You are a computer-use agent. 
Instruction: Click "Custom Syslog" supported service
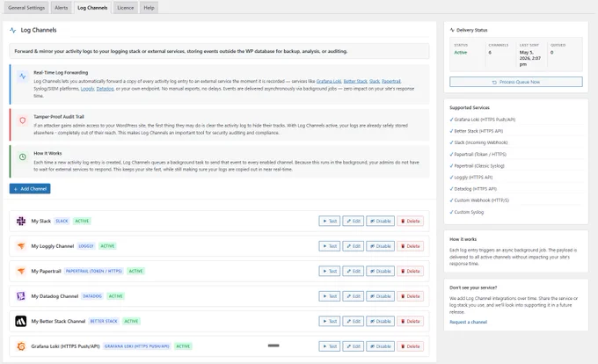pyautogui.click(x=469, y=212)
